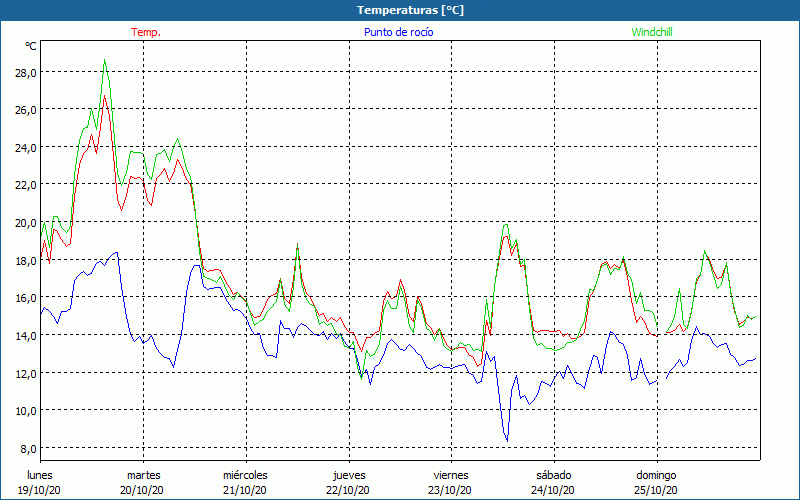Click the 26,0 y-axis value
800x500 pixels.
click(x=26, y=110)
